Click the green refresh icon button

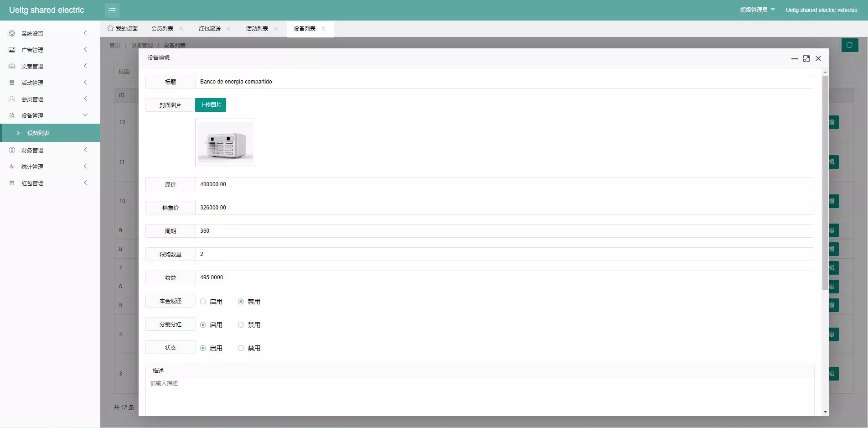click(x=850, y=45)
